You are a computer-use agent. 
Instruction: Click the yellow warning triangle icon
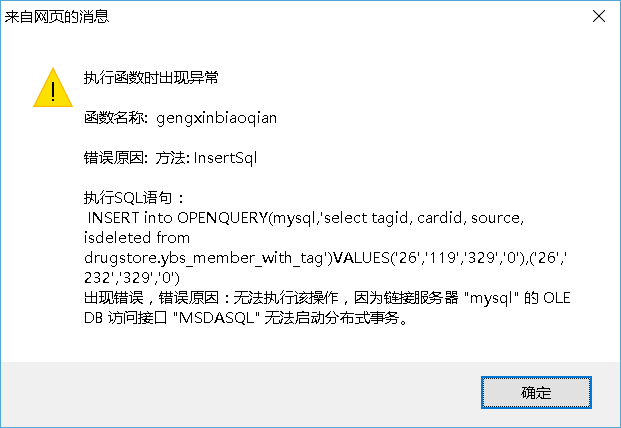click(x=53, y=88)
